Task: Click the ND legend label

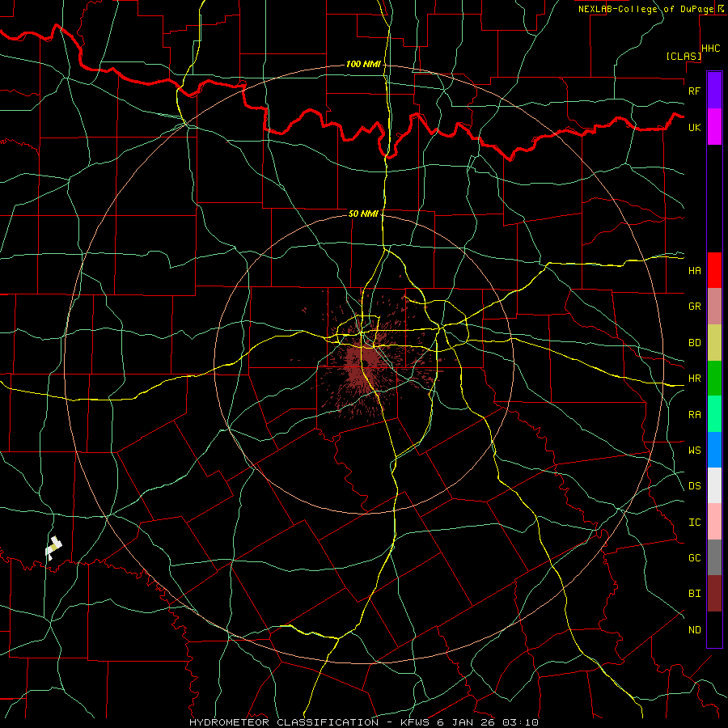Action: (x=694, y=630)
